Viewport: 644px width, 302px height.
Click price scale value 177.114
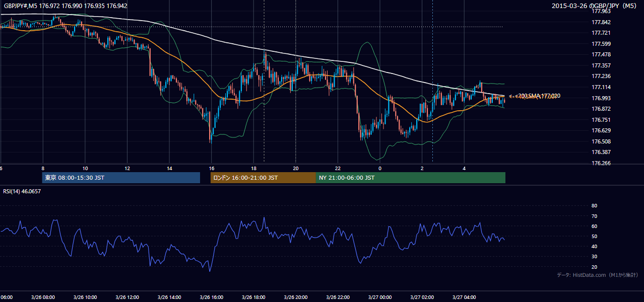[601, 87]
